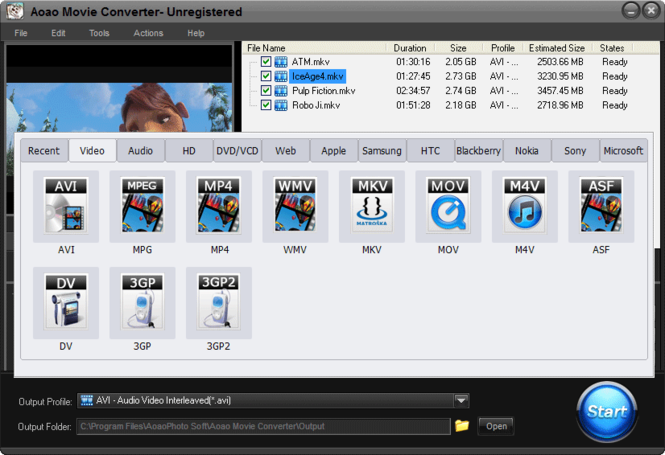
Task: Click the video file icon beside IceAge4.mkv
Action: (x=281, y=76)
